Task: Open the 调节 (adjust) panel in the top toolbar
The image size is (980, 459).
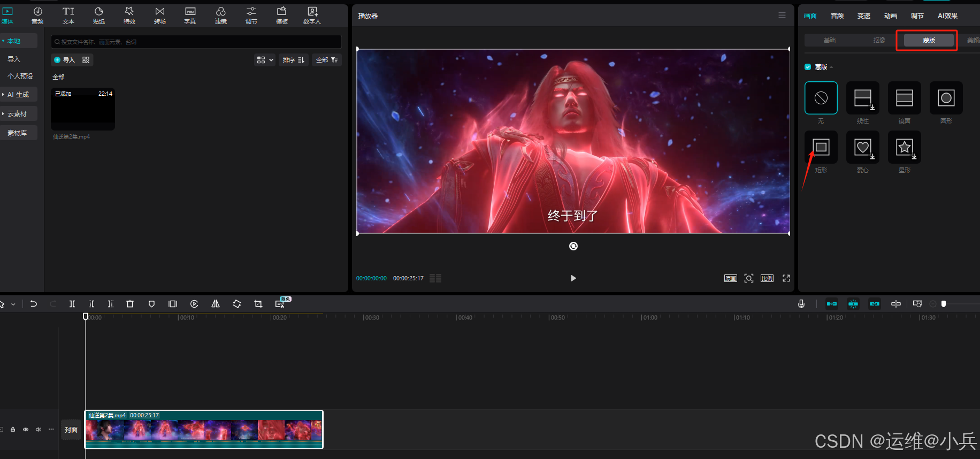Action: coord(251,16)
